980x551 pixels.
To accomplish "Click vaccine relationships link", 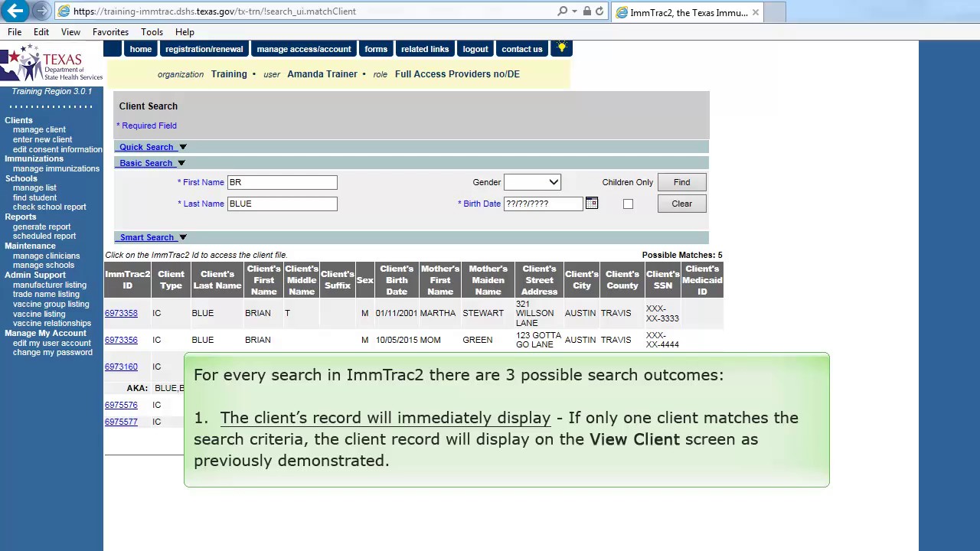I will point(52,323).
